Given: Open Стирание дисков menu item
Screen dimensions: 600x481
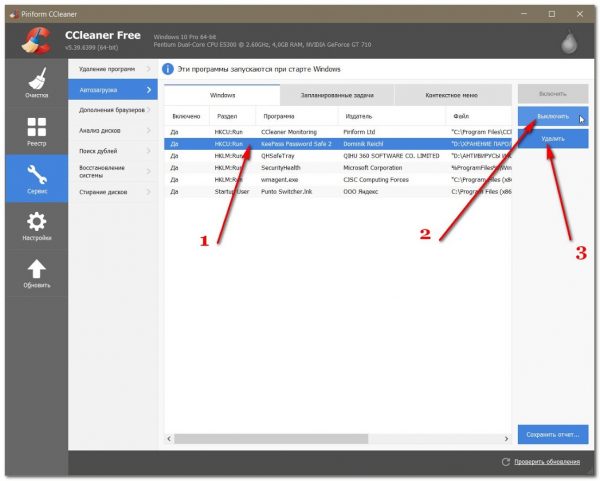Looking at the screenshot, I should pyautogui.click(x=113, y=192).
